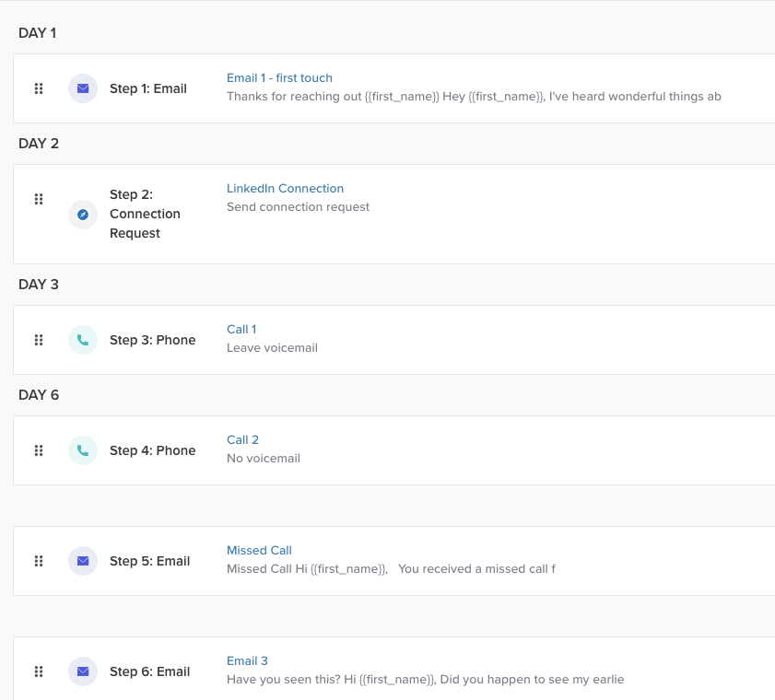This screenshot has height=700, width=775.
Task: Click the Step 1 email envelope icon
Action: click(x=83, y=88)
